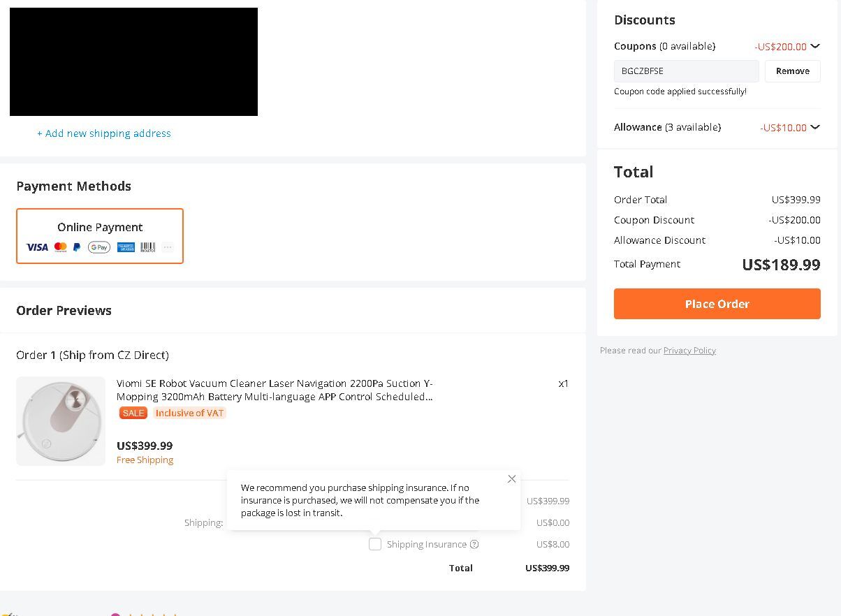Open the Shipping Insurance help question mark

474,545
